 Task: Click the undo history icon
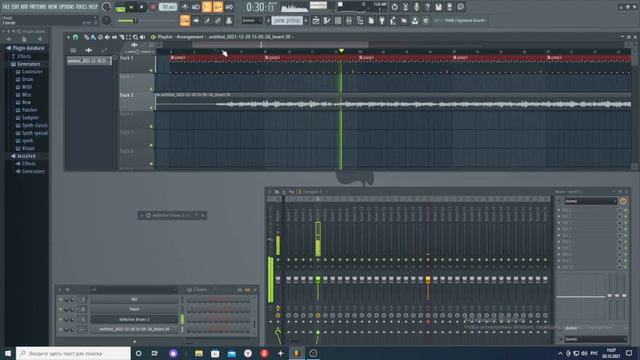(394, 7)
